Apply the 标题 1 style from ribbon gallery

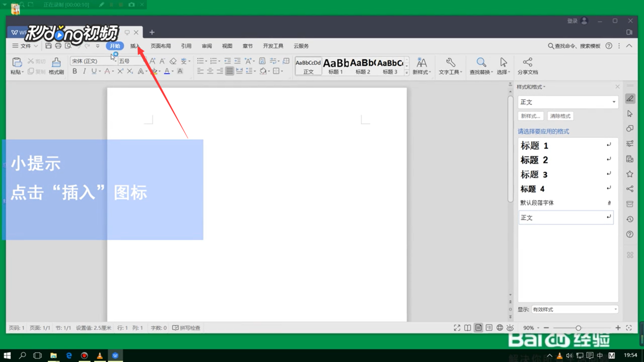[x=336, y=66]
